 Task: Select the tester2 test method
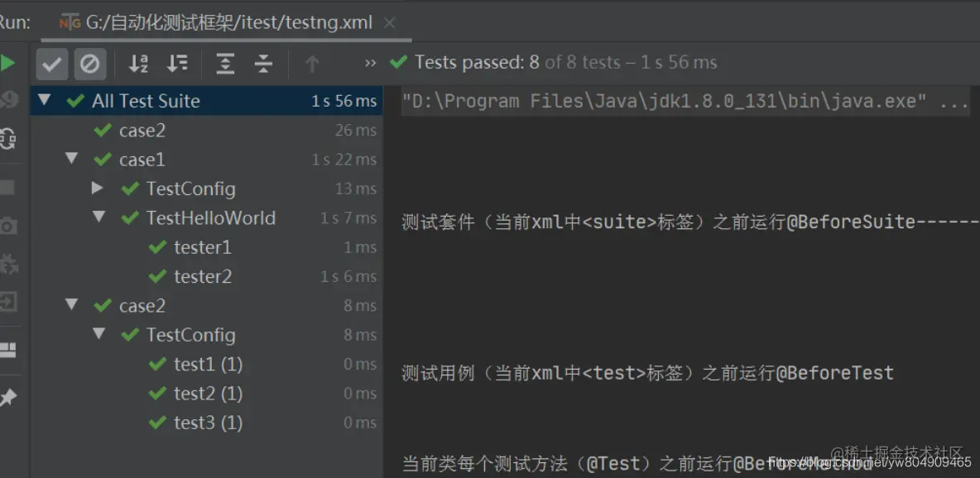pyautogui.click(x=207, y=276)
